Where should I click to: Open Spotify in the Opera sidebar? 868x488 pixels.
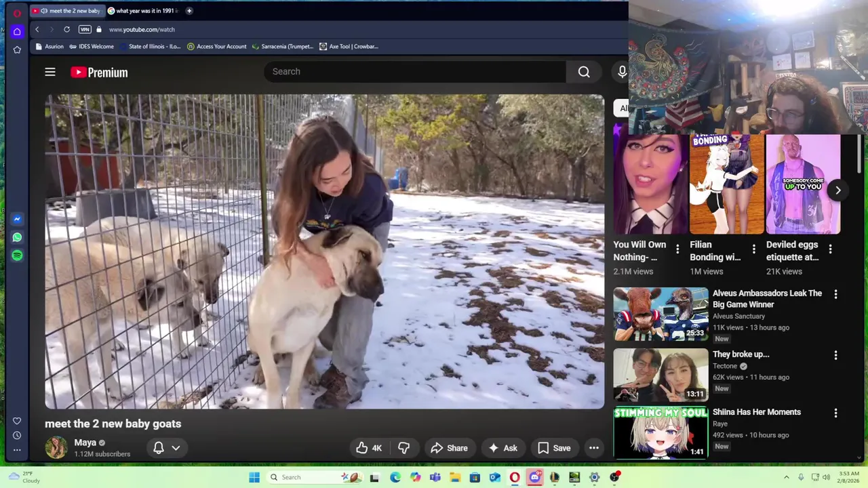click(x=17, y=256)
